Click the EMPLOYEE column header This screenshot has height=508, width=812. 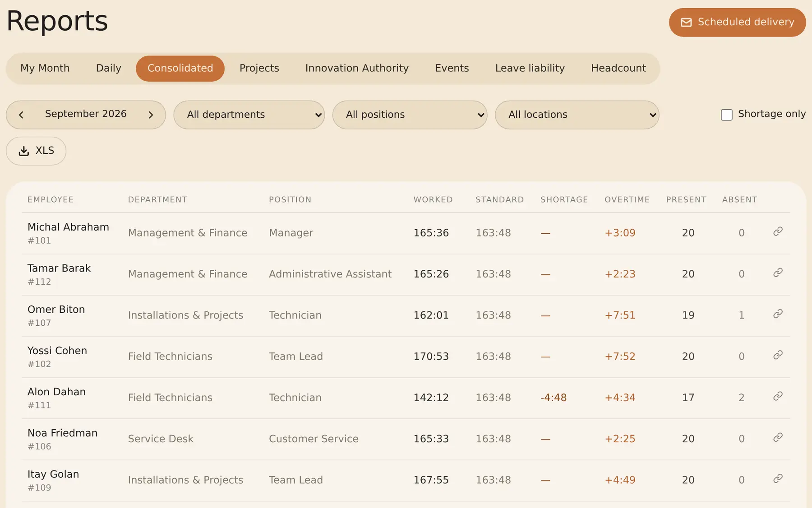coord(51,199)
